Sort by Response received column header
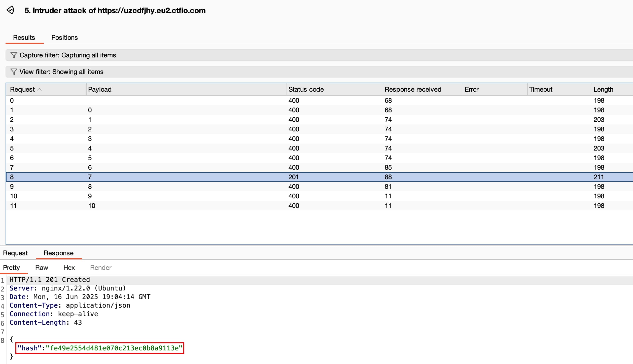Viewport: 633px width, 364px height. tap(423, 89)
